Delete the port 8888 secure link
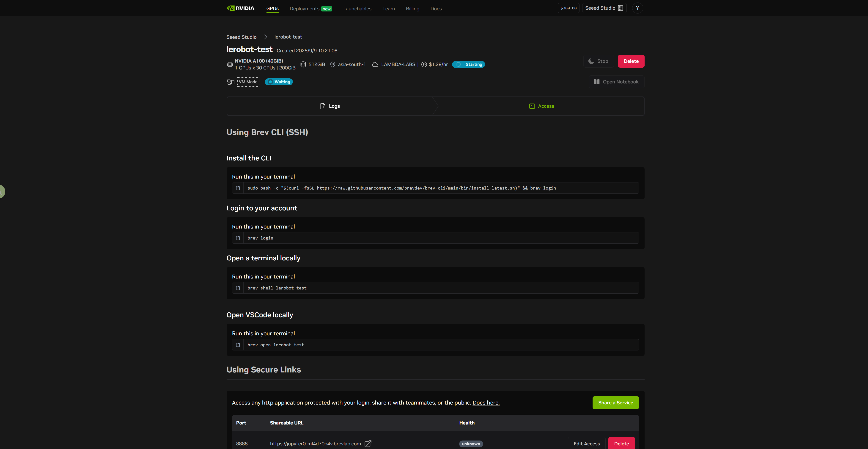Screen dimensions: 868x449 621,443
